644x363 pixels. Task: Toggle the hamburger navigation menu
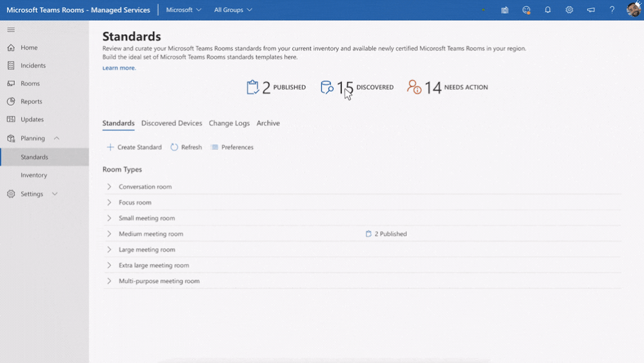point(11,30)
